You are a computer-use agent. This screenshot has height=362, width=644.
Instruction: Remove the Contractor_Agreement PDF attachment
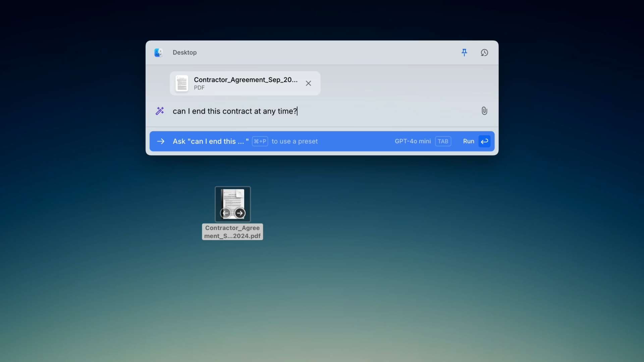tap(308, 83)
